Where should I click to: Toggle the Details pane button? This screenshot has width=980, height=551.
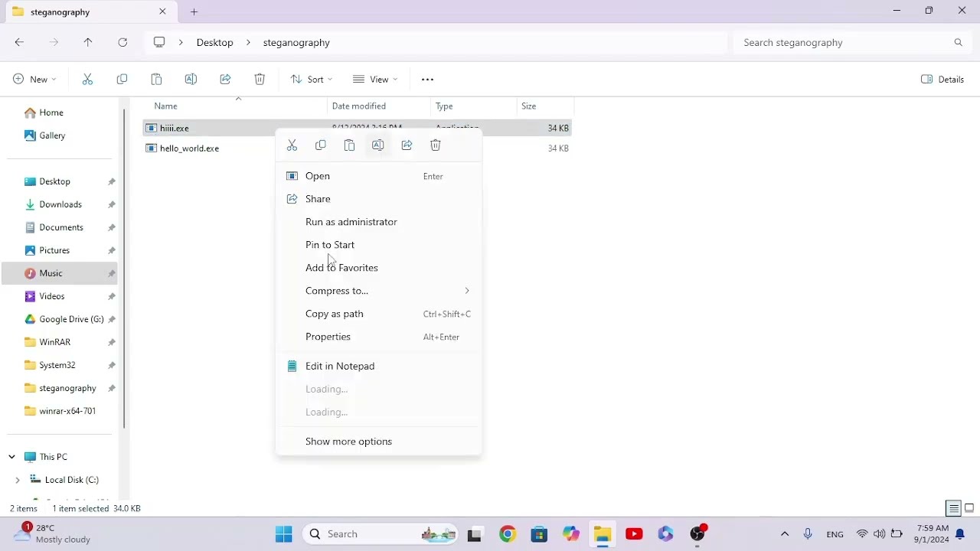pos(942,80)
